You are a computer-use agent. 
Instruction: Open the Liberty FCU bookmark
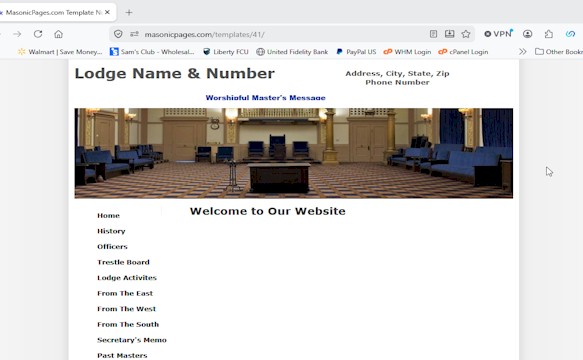(x=226, y=52)
